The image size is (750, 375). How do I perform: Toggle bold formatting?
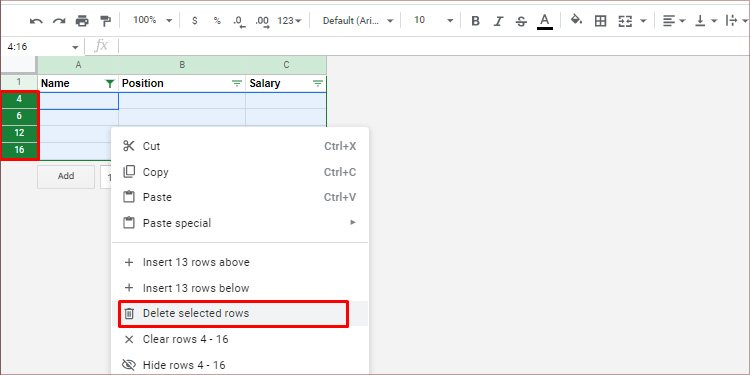click(475, 21)
